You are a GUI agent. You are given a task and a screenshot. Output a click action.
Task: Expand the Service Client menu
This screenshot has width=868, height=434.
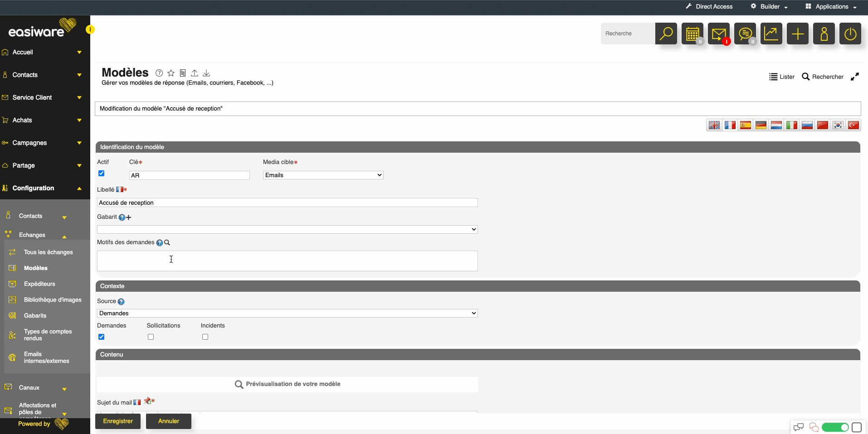pyautogui.click(x=41, y=97)
